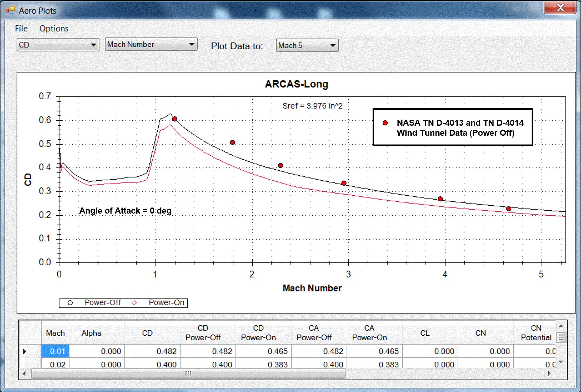Click the Power-Off legend circle marker
Screen dimensions: 581x392
pos(70,303)
